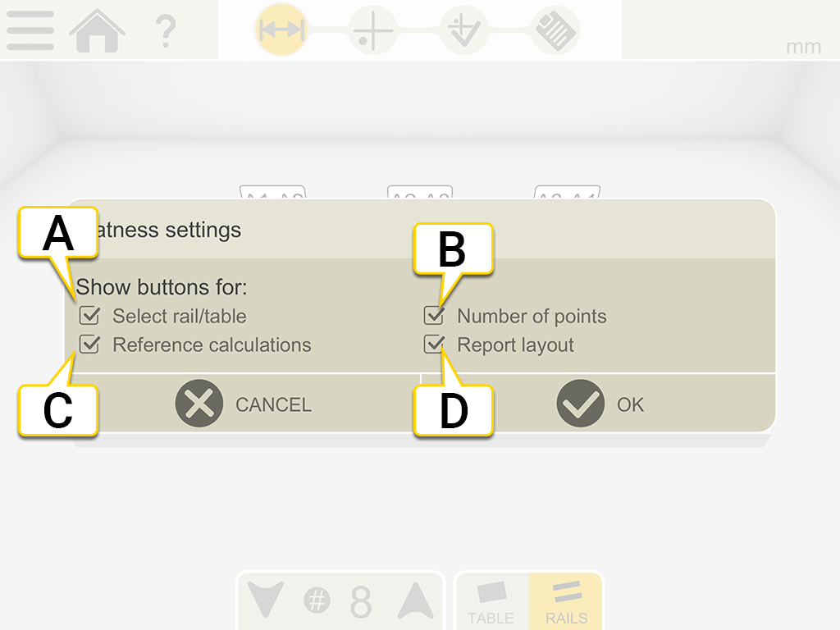Open the hamburger main menu
This screenshot has width=840, height=630.
[x=30, y=31]
